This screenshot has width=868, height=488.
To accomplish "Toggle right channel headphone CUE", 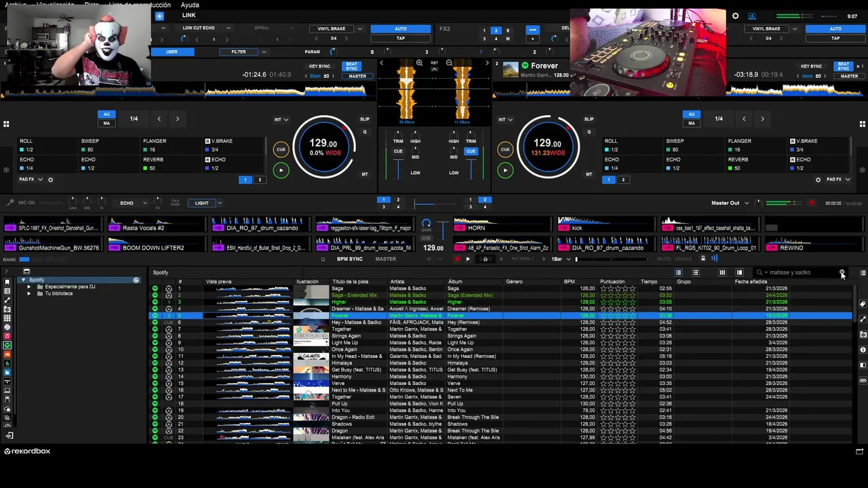I will [471, 151].
